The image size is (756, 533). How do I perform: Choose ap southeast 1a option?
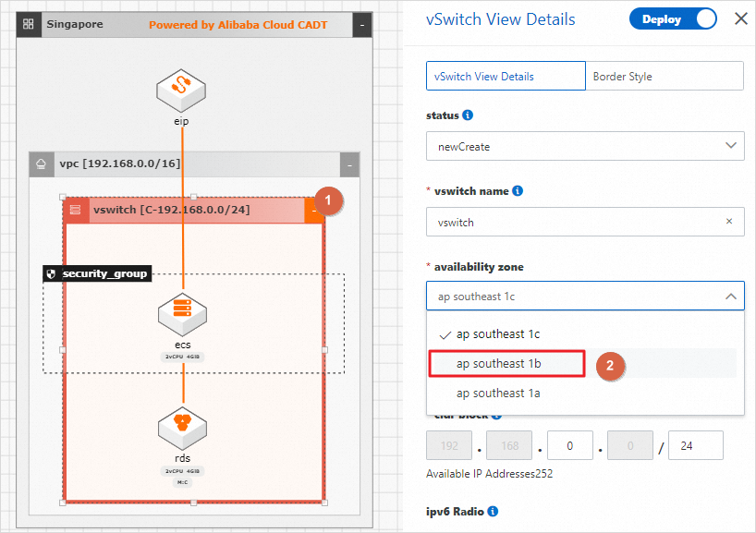point(585,394)
